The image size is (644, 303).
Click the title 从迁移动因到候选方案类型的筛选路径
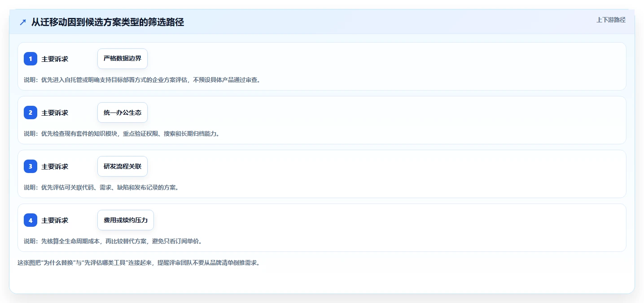pyautogui.click(x=108, y=22)
